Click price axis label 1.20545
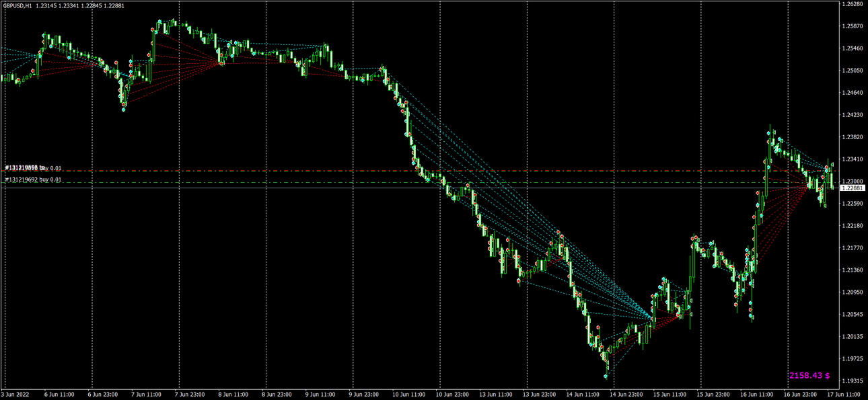Screen dimensions: 868x400 [853, 315]
